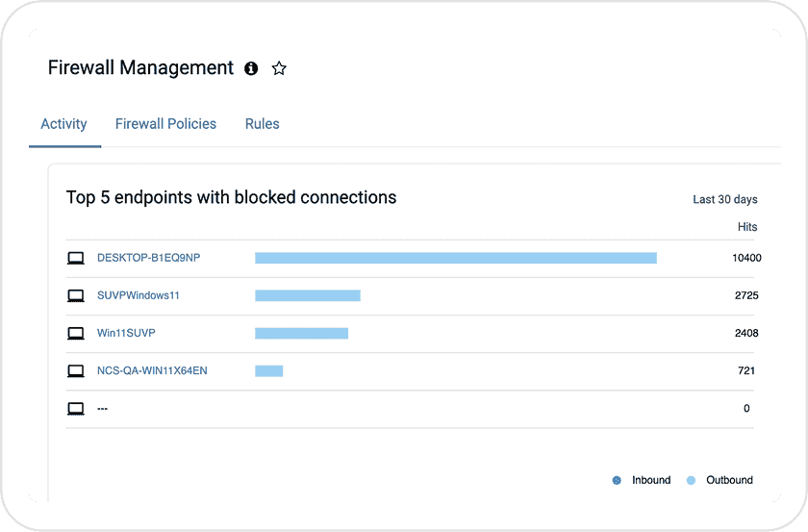Click the laptop icon for Win11SUVP
808x532 pixels.
pyautogui.click(x=76, y=333)
